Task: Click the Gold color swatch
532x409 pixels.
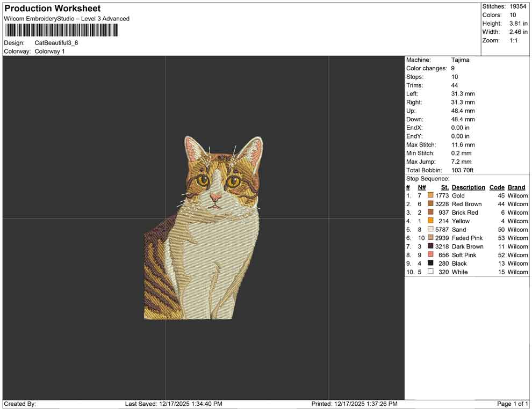Action: coord(430,196)
